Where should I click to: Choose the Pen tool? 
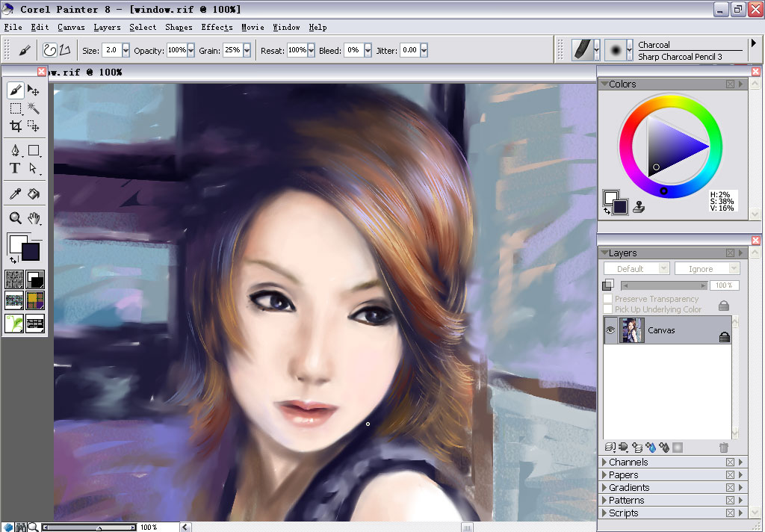tap(16, 150)
